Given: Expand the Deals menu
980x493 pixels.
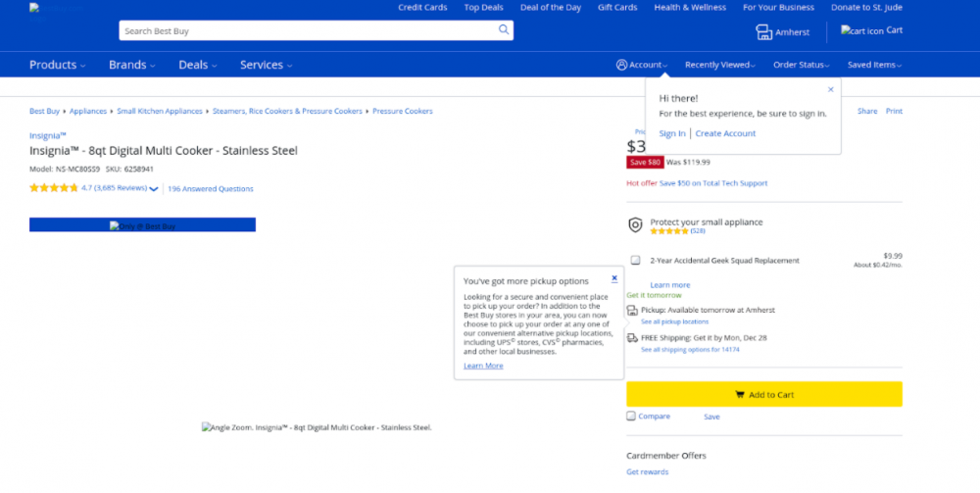Looking at the screenshot, I should click(x=198, y=65).
